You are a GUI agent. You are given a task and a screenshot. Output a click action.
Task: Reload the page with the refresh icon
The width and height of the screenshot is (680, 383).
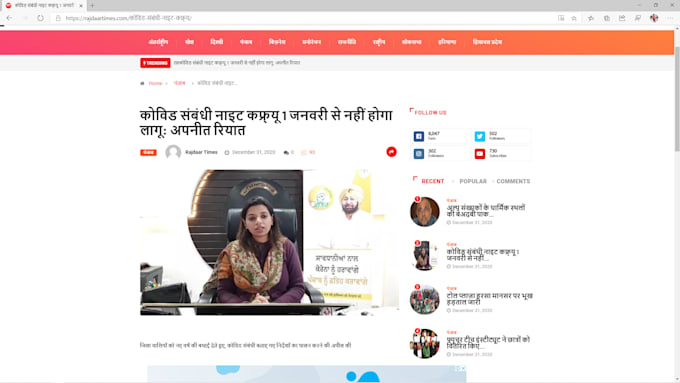40,18
